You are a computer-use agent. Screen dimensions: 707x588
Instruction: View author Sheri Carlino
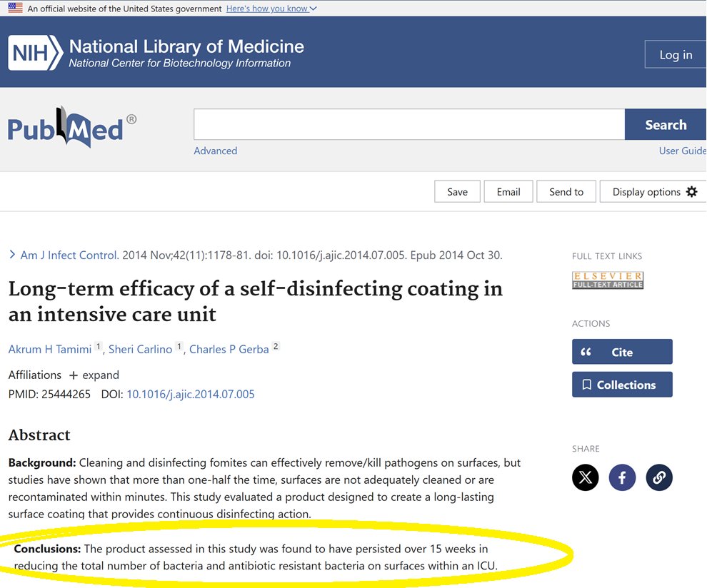click(140, 349)
